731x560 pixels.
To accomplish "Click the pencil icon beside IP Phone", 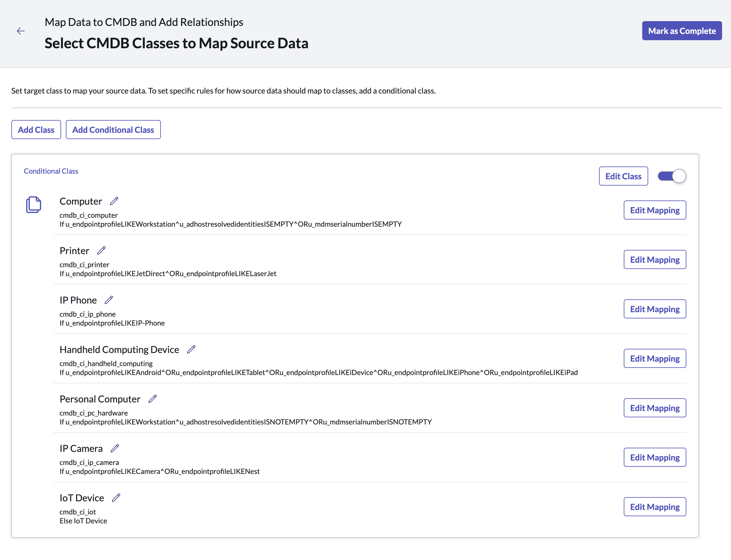I will click(x=109, y=300).
